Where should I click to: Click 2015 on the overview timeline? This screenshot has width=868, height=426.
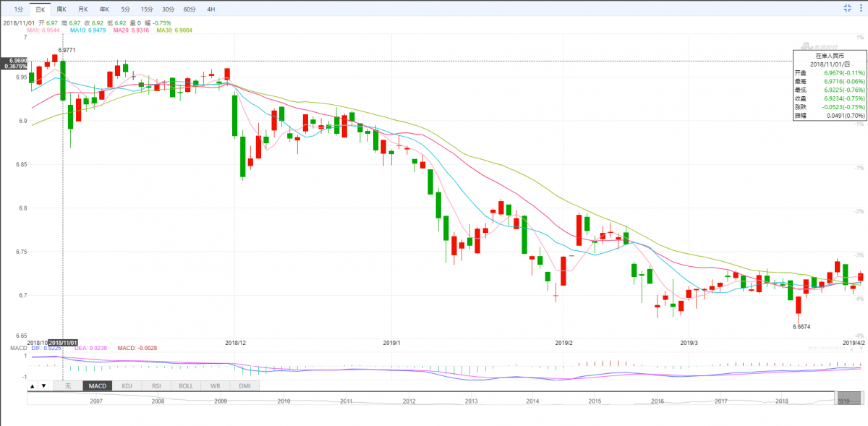(595, 400)
